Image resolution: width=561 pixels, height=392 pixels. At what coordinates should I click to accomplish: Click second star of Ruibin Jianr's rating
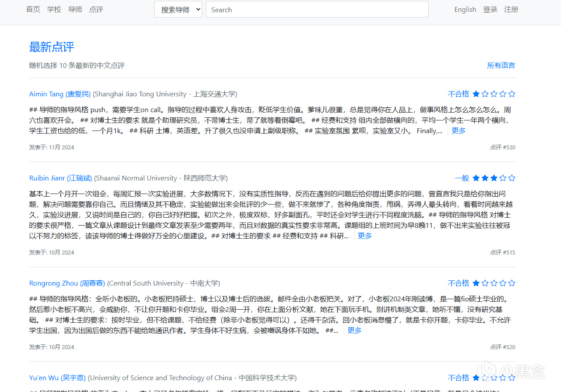[485, 178]
